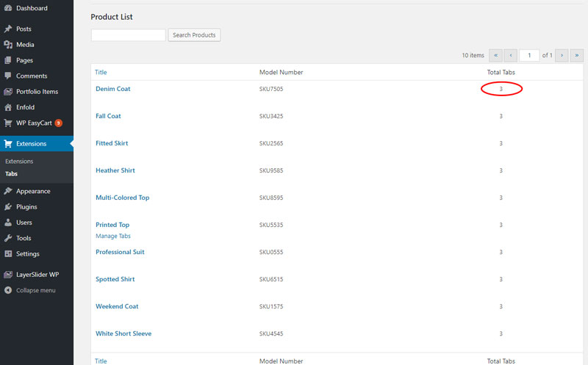The image size is (588, 365).
Task: Click the Appearance paintbrush icon
Action: click(x=8, y=191)
